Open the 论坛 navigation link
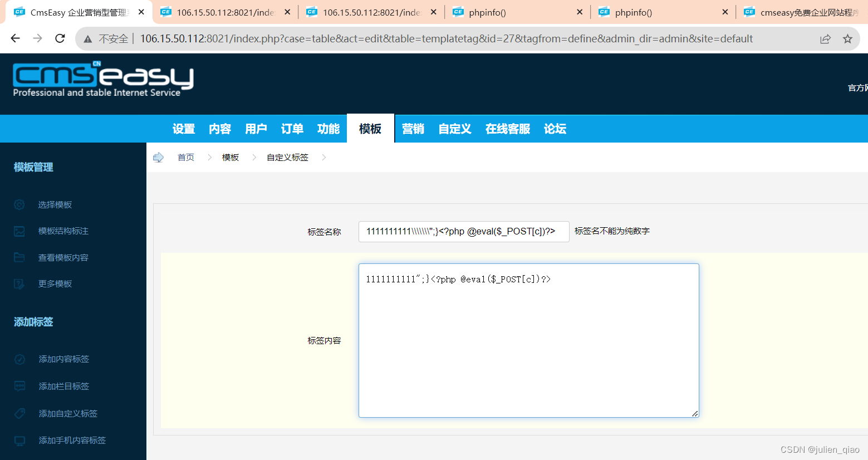 click(x=555, y=129)
